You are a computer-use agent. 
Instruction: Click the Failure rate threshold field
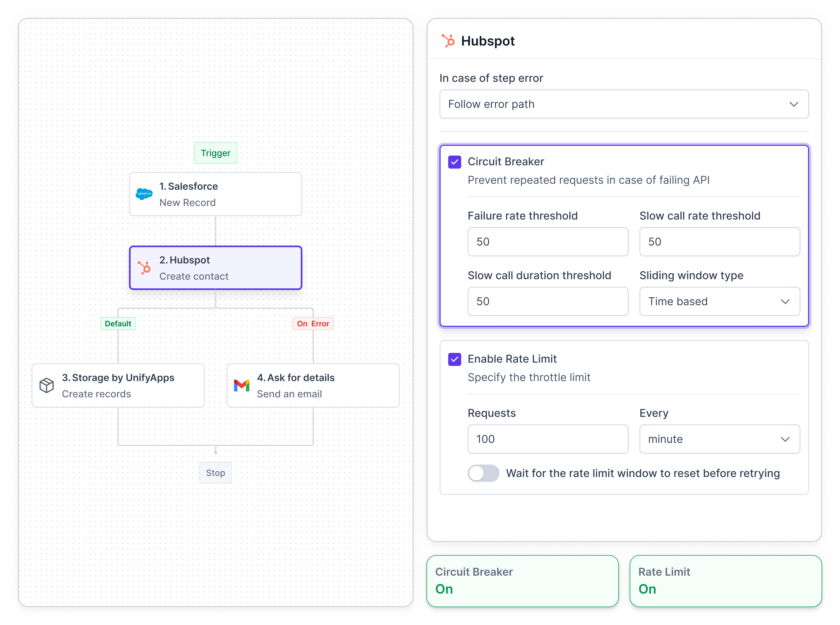548,242
